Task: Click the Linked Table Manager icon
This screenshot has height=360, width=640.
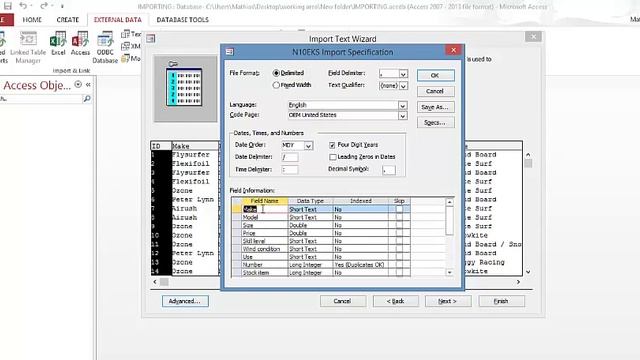Action: pos(28,40)
